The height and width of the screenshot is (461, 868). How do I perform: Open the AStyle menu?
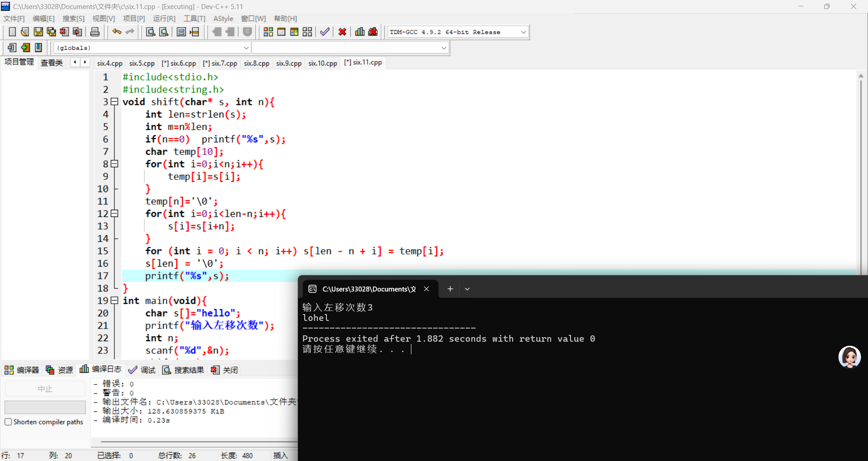point(223,19)
